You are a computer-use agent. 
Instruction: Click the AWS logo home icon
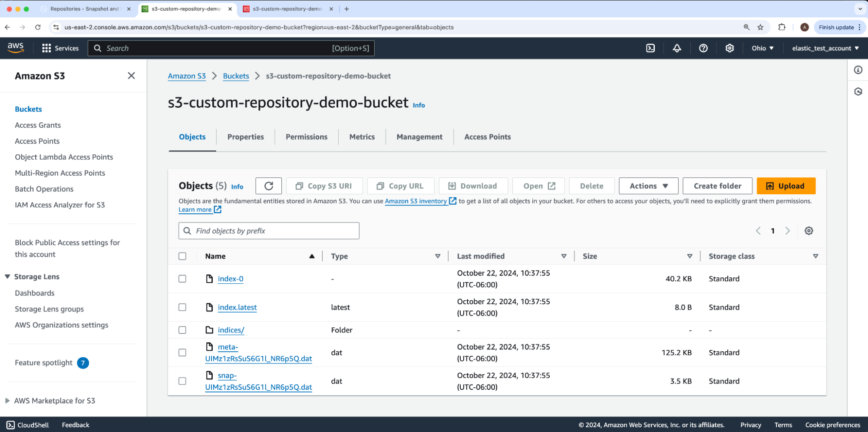click(x=16, y=48)
